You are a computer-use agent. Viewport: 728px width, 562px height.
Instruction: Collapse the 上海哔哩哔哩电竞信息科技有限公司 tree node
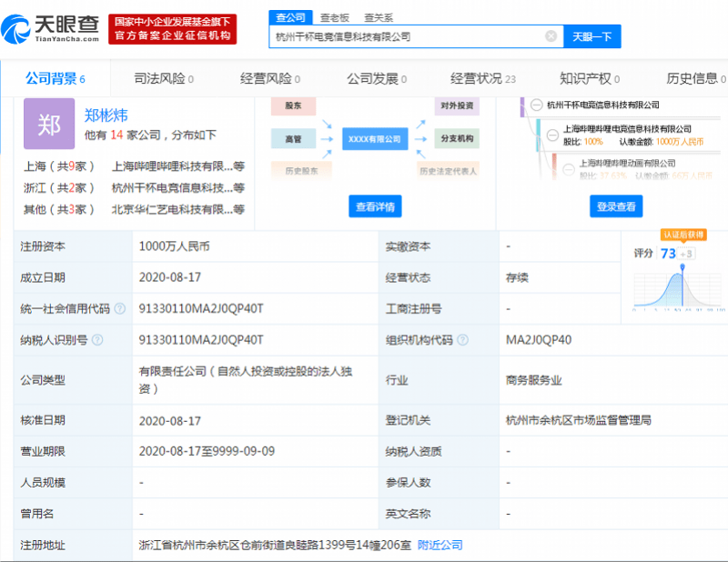(x=552, y=135)
